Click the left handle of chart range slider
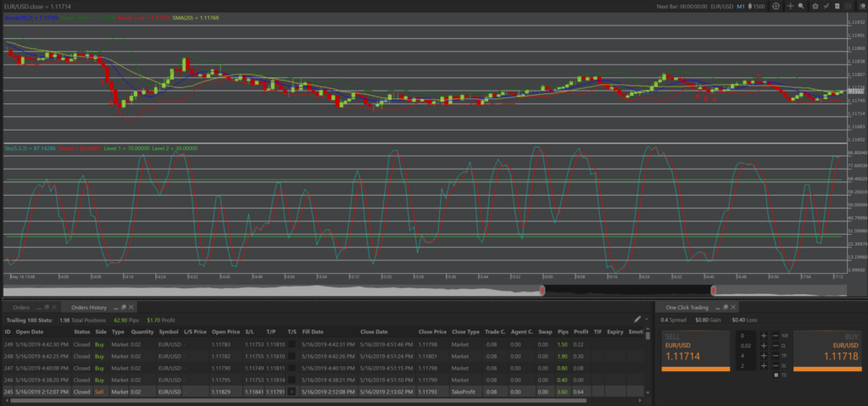 [x=542, y=291]
